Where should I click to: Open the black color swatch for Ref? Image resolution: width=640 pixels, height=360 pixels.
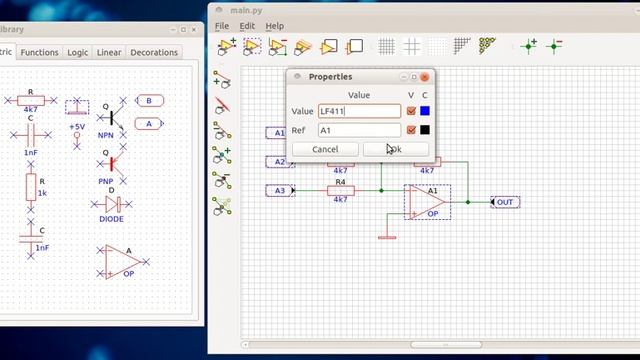tap(425, 130)
